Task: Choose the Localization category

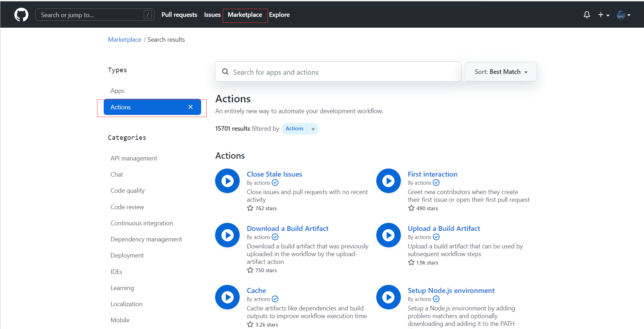Action: (x=126, y=304)
